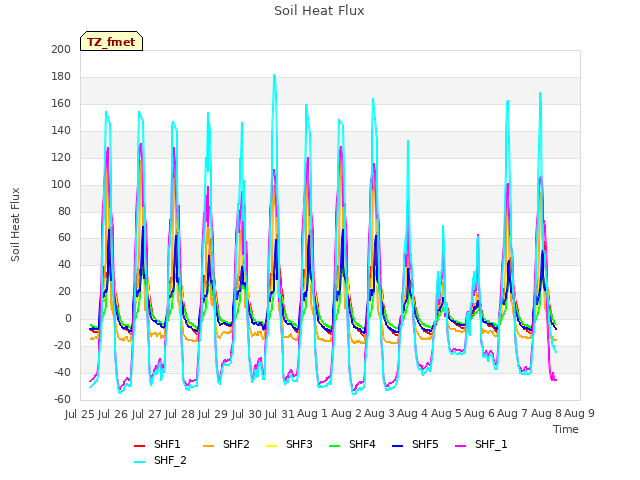Click the TZ_fmet annotation label
640x480 pixels.
coord(111,42)
